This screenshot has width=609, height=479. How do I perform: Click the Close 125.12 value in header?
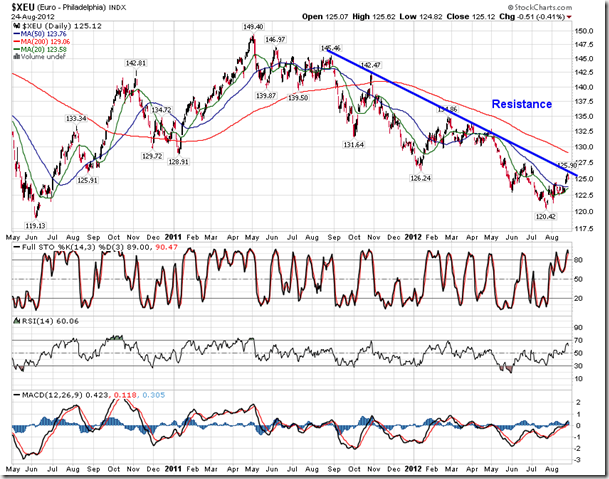500,17
